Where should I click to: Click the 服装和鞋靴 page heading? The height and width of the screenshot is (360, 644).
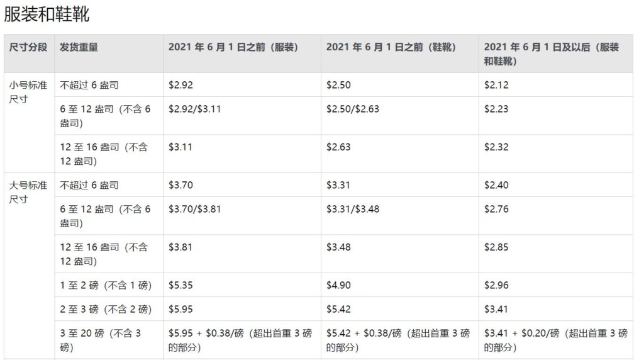(x=47, y=14)
